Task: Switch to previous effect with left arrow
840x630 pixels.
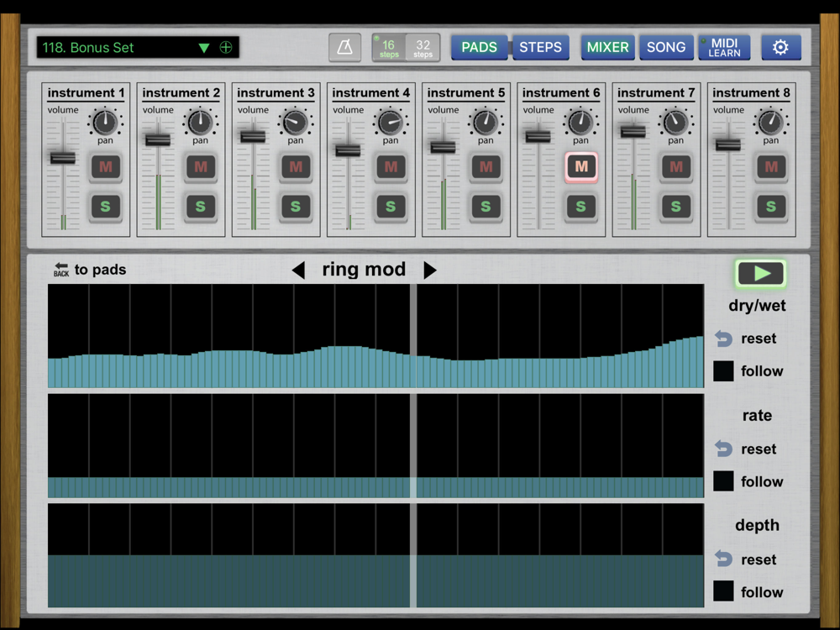Action: click(x=298, y=270)
